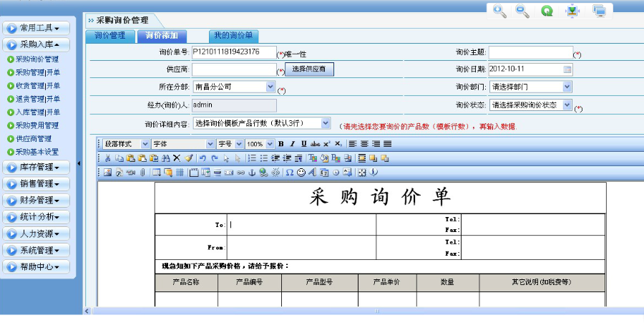Insert a smiley emoticon
The width and height of the screenshot is (644, 323).
pyautogui.click(x=301, y=173)
